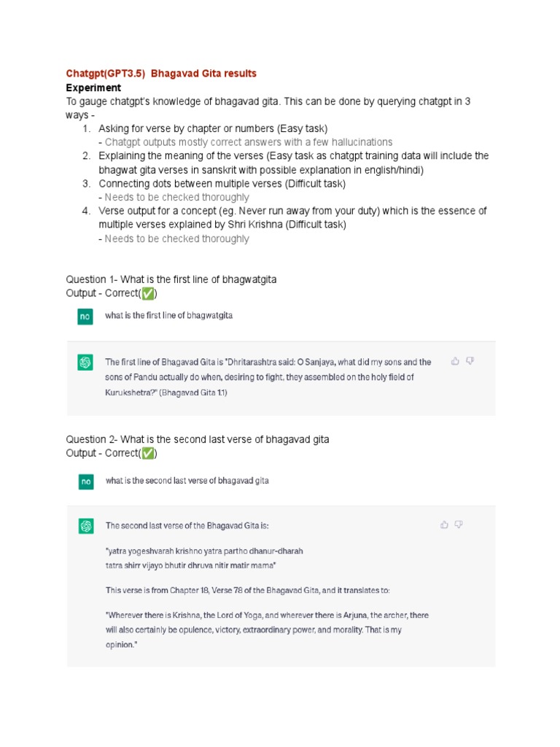The height and width of the screenshot is (747, 560).
Task: Click the ChatGPT logo beside the first-line answer
Action: (85, 363)
